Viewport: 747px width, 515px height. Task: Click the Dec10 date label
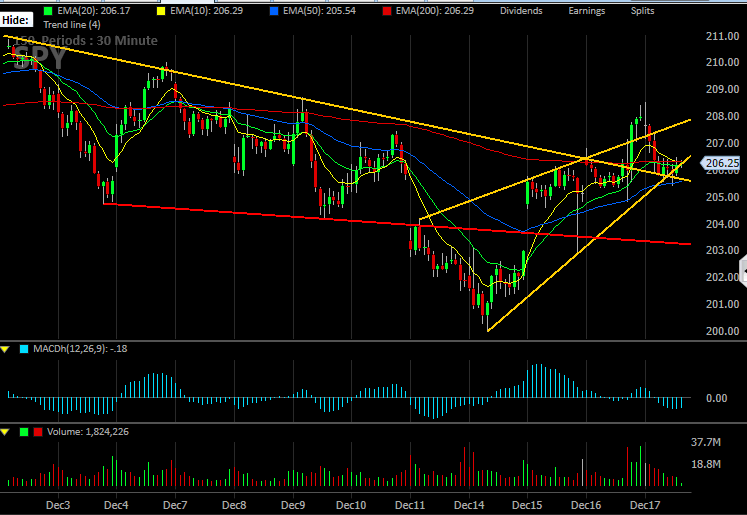(x=351, y=505)
